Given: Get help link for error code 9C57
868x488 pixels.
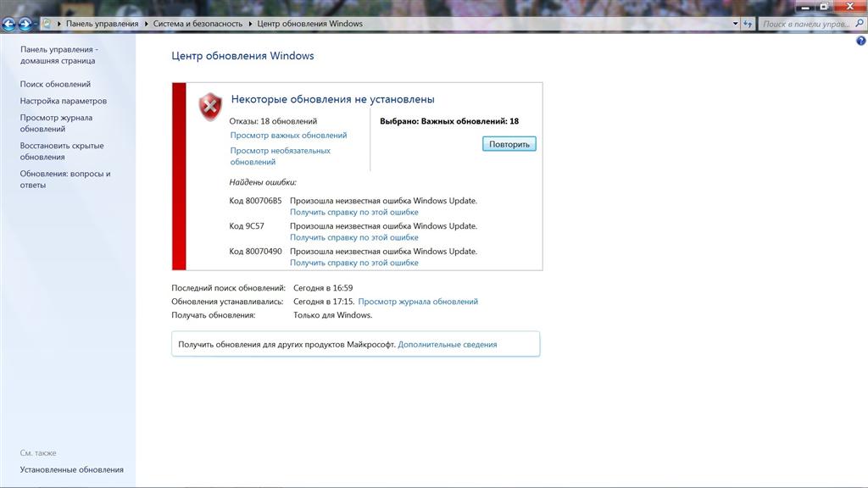Looking at the screenshot, I should coord(354,237).
